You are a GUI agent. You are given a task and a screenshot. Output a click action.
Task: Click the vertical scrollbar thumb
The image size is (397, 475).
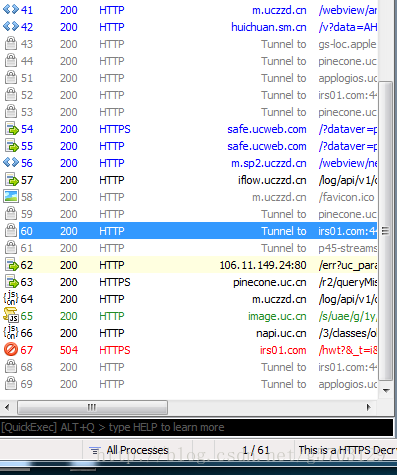coord(386,230)
